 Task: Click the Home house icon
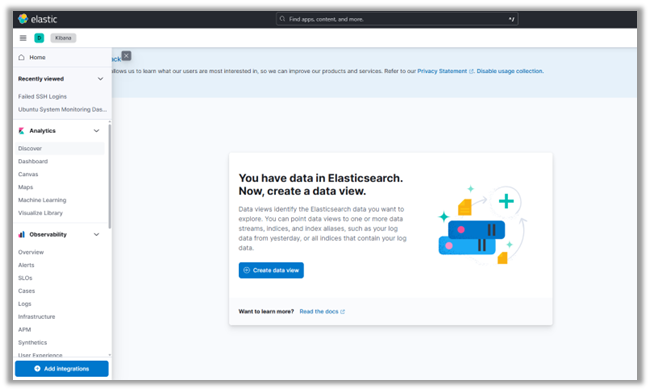pos(22,57)
